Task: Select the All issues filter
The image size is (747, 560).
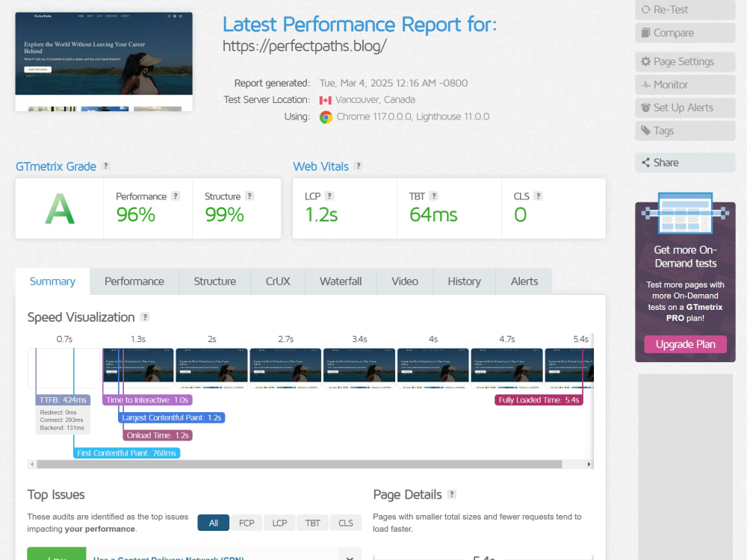Action: pos(214,523)
